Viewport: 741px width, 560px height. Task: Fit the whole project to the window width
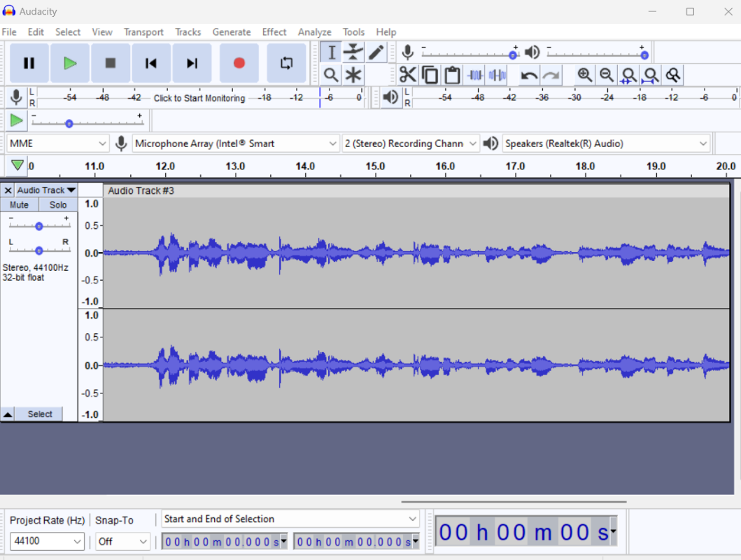click(x=651, y=75)
